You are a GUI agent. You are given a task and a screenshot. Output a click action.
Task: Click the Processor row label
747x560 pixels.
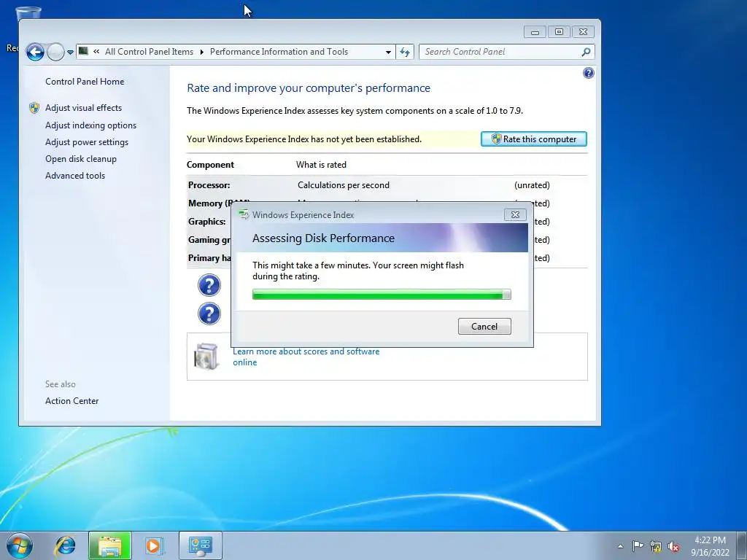(209, 185)
